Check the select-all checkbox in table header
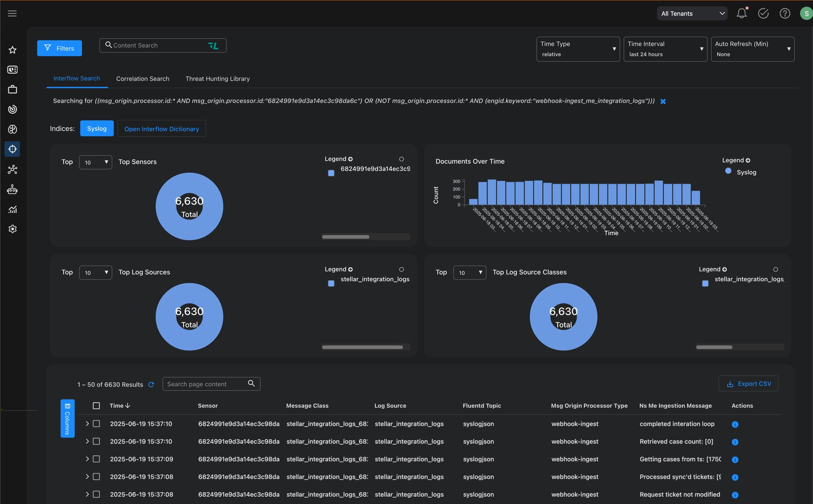 [96, 406]
